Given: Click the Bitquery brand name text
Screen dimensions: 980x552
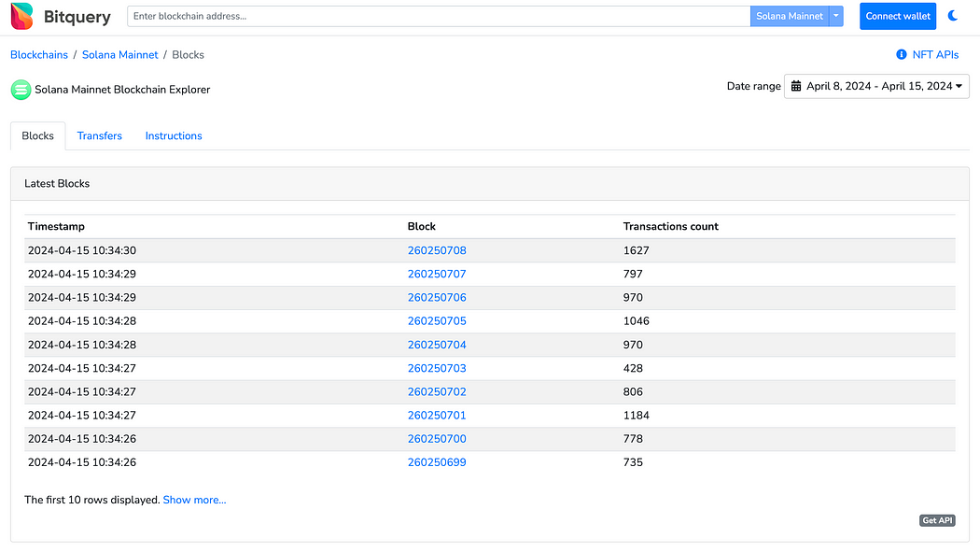Looking at the screenshot, I should point(77,17).
